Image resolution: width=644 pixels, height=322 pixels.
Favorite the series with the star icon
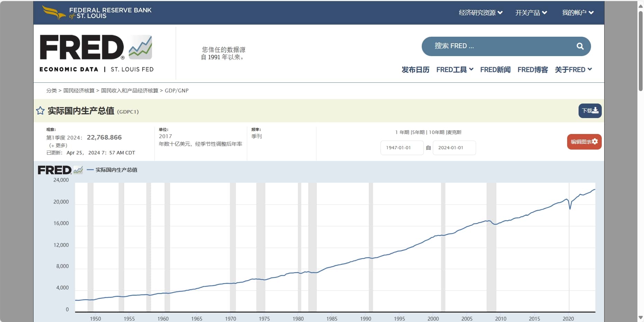pos(40,111)
